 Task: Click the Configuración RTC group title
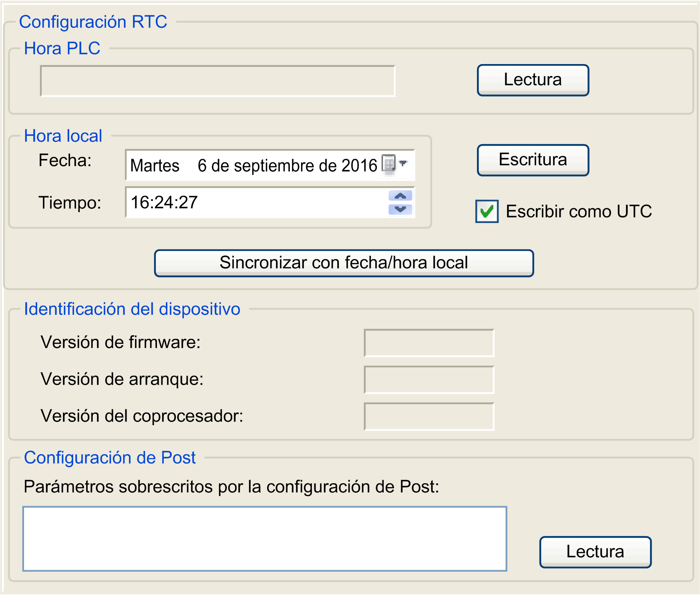tap(93, 22)
